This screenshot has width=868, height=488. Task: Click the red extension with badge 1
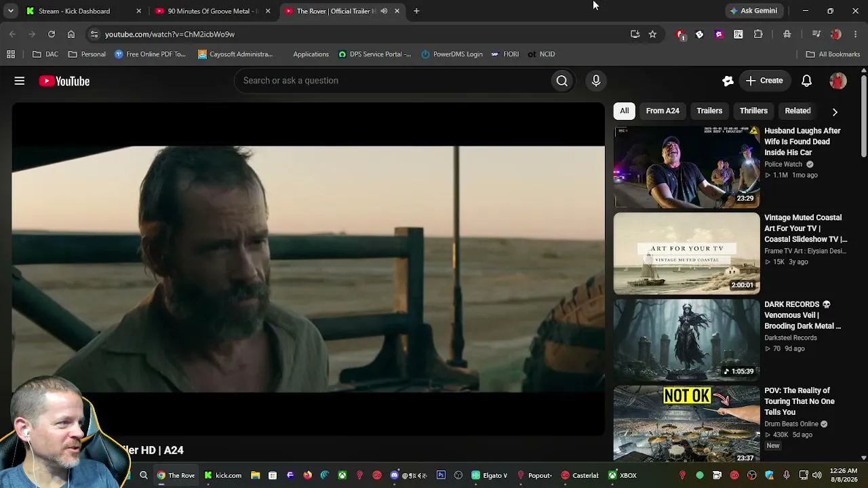pos(680,35)
